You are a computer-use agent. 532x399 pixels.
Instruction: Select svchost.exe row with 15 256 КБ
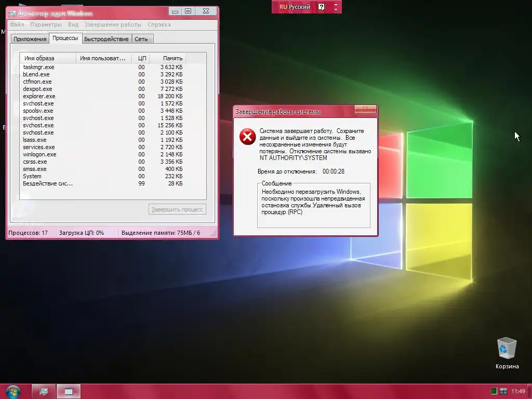click(103, 126)
